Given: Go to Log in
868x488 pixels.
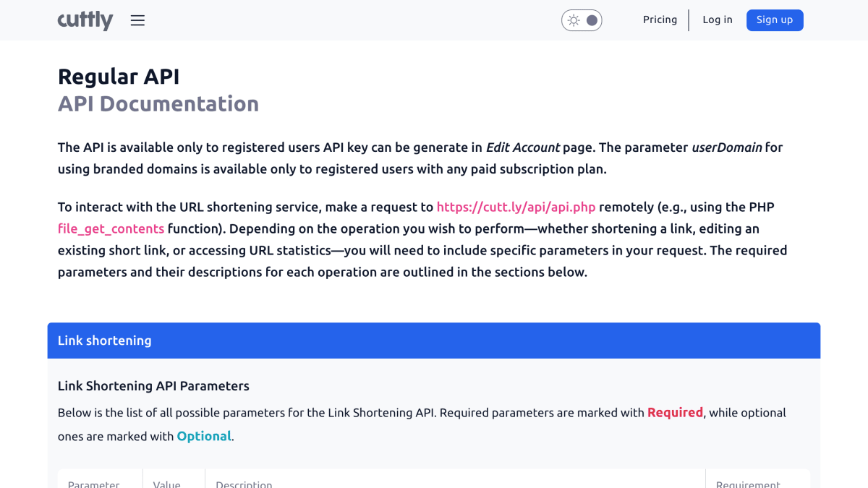Looking at the screenshot, I should tap(718, 20).
